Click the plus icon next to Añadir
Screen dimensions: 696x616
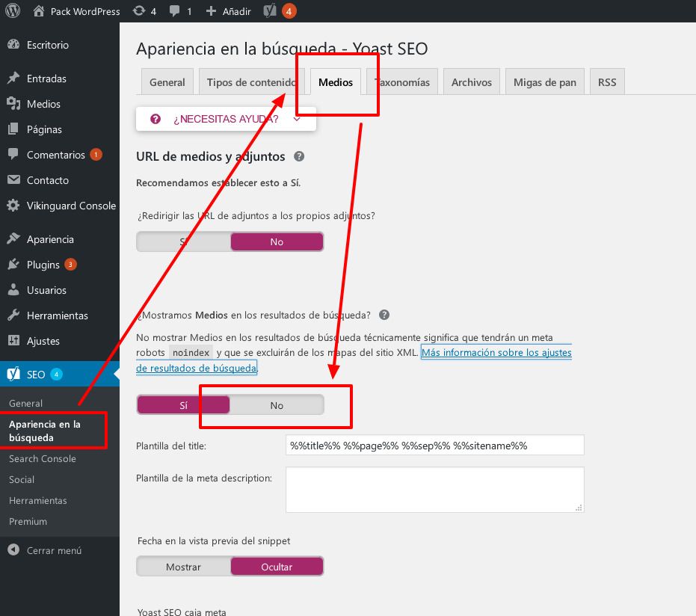(211, 11)
